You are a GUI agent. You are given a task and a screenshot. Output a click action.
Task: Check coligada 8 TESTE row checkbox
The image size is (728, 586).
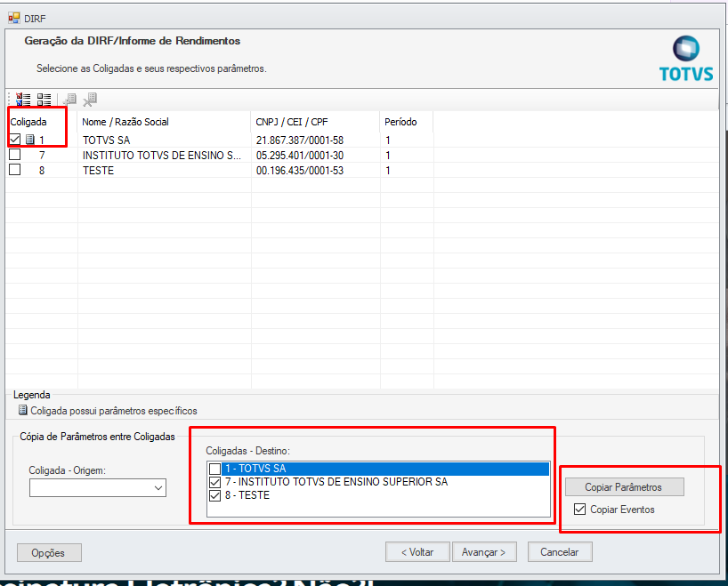pos(15,170)
